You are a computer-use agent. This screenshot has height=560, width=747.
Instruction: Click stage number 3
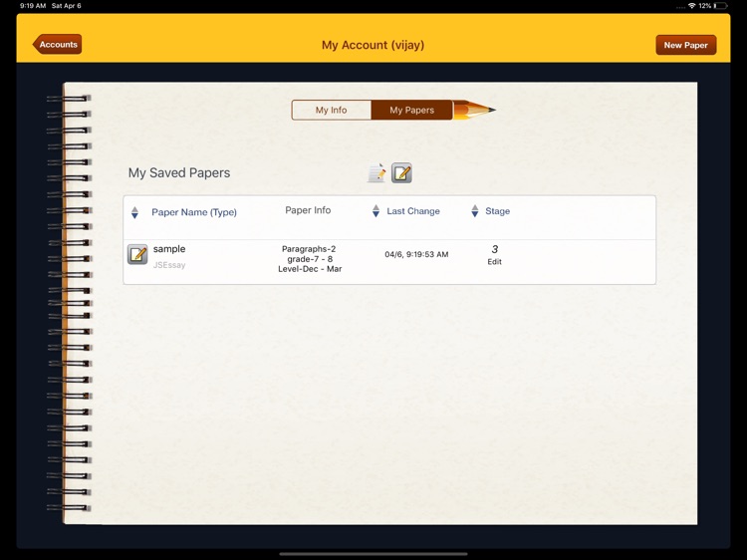point(494,249)
